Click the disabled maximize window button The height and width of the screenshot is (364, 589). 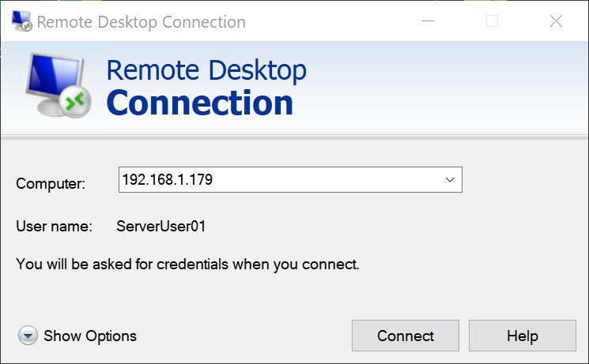492,21
